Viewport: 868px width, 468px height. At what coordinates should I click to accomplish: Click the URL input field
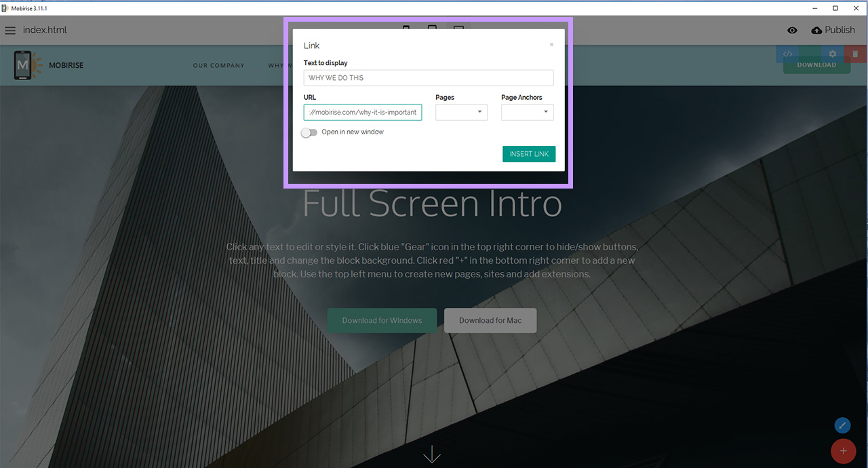[x=363, y=112]
